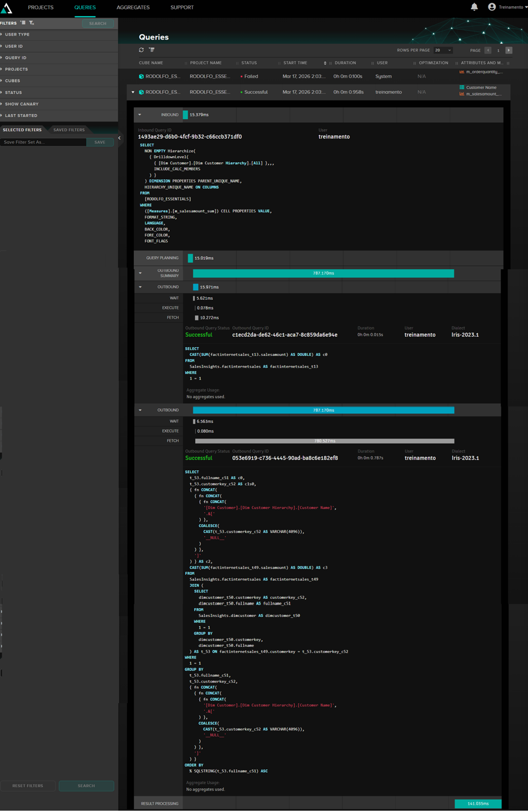Click the Reset Filters button
Viewport: 528px width, 812px height.
28,786
